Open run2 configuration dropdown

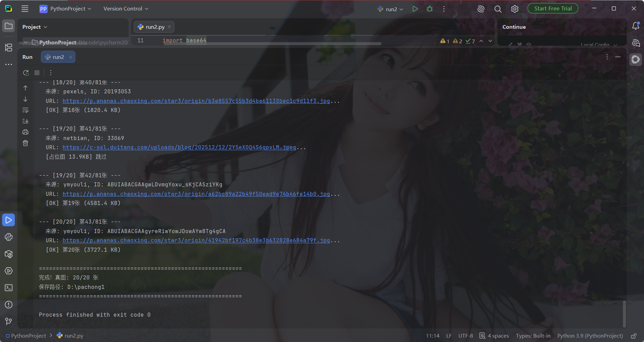point(390,9)
